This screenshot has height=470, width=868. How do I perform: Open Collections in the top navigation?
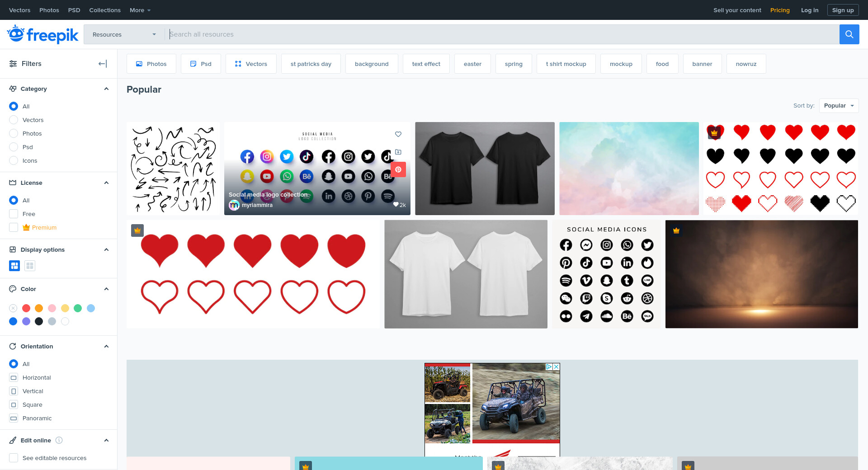(105, 10)
